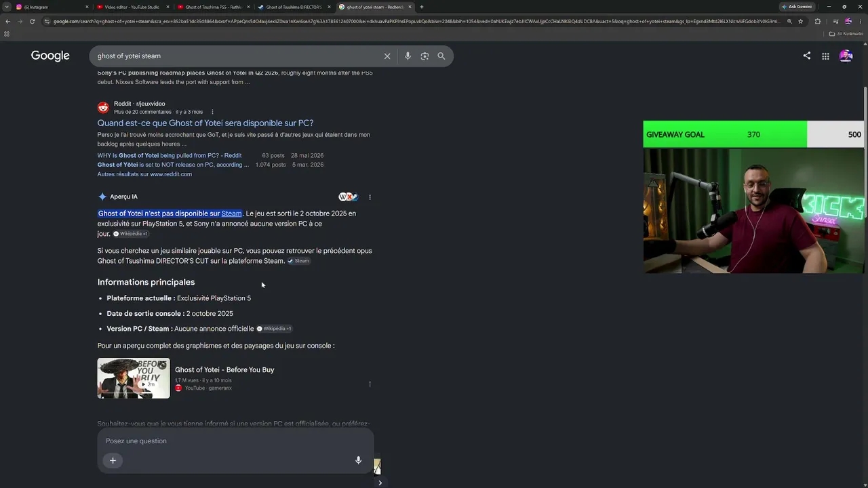Bookmark this page with the star
The height and width of the screenshot is (488, 868).
[x=801, y=21]
